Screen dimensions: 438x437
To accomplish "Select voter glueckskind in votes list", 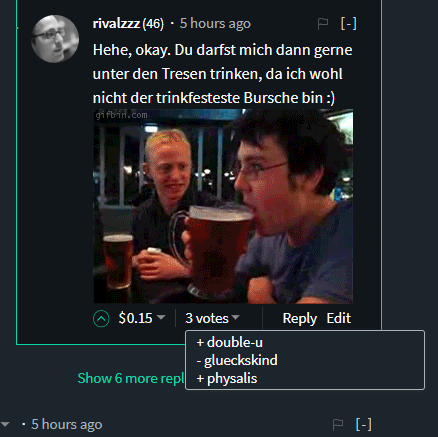I will click(x=237, y=360).
